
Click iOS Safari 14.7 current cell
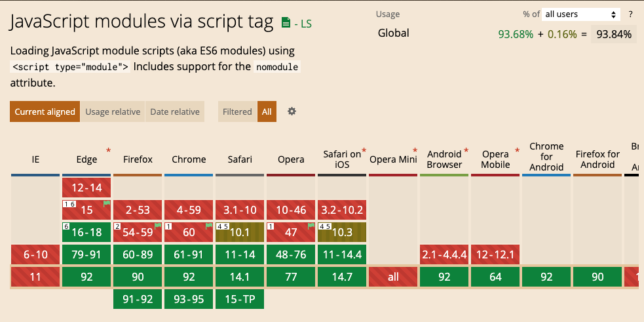coord(342,277)
